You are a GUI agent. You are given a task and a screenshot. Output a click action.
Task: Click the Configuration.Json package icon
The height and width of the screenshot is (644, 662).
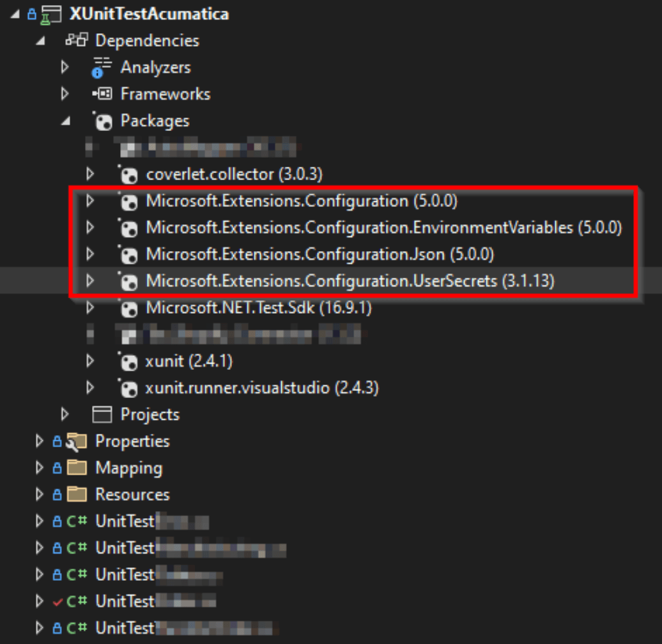(128, 255)
